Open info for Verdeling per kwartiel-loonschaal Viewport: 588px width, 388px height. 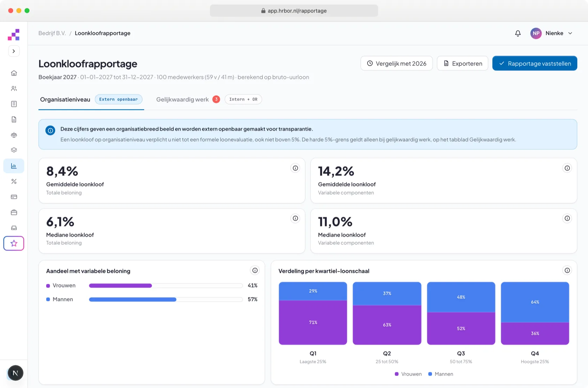pos(567,270)
